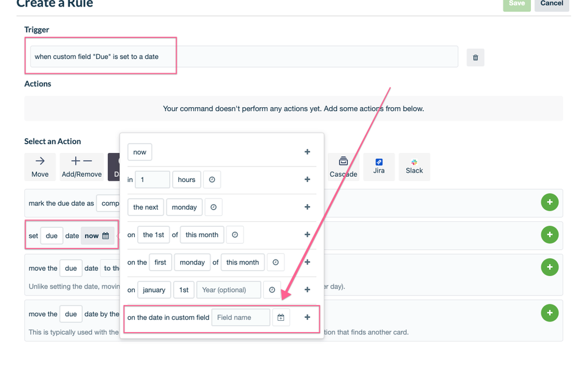Click the Field name input field
Viewport: 588px width, 365px height.
(x=241, y=317)
